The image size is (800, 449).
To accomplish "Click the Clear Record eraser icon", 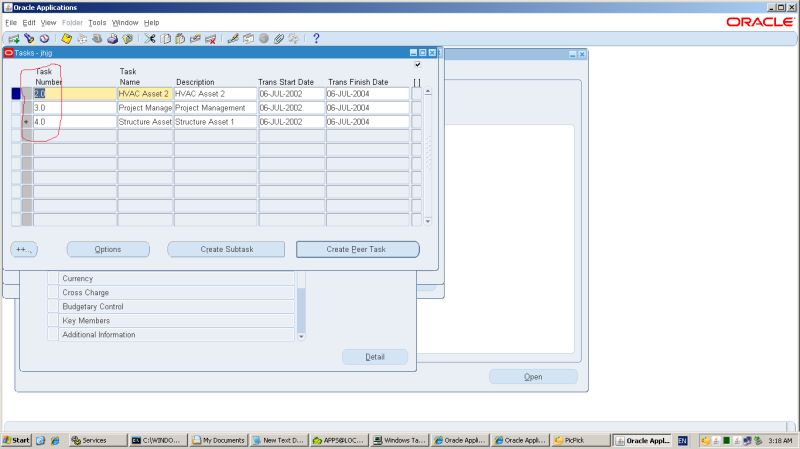I will pyautogui.click(x=195, y=39).
